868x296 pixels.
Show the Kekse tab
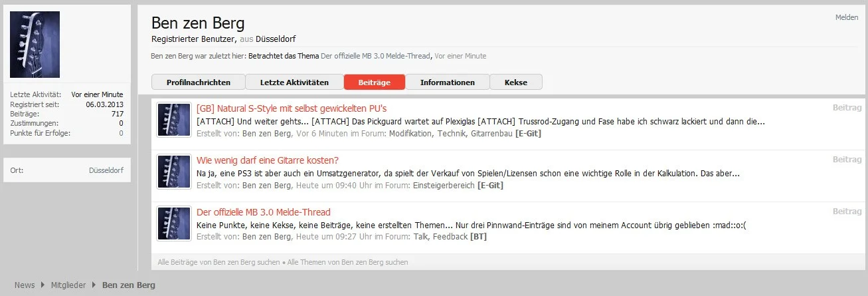coord(516,82)
